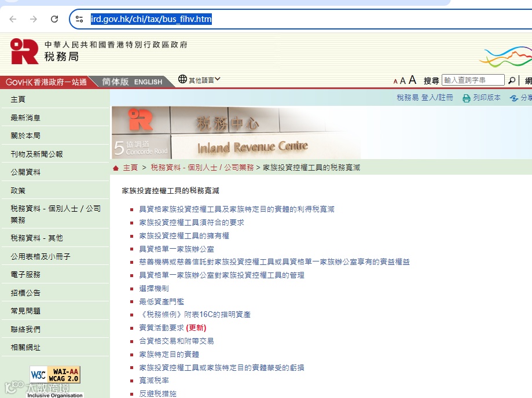Image resolution: width=532 pixels, height=398 pixels.
Task: Open 具資格單一家族辦公室 link
Action: pyautogui.click(x=177, y=249)
